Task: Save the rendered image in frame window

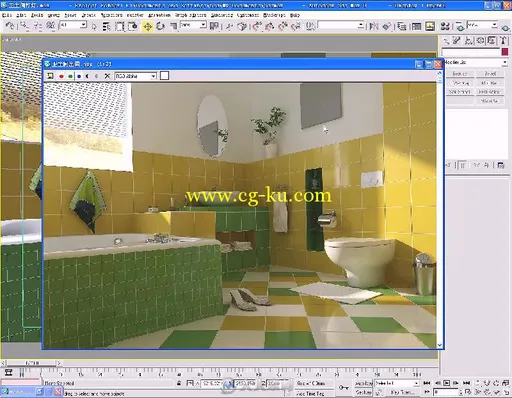Action: pos(50,76)
